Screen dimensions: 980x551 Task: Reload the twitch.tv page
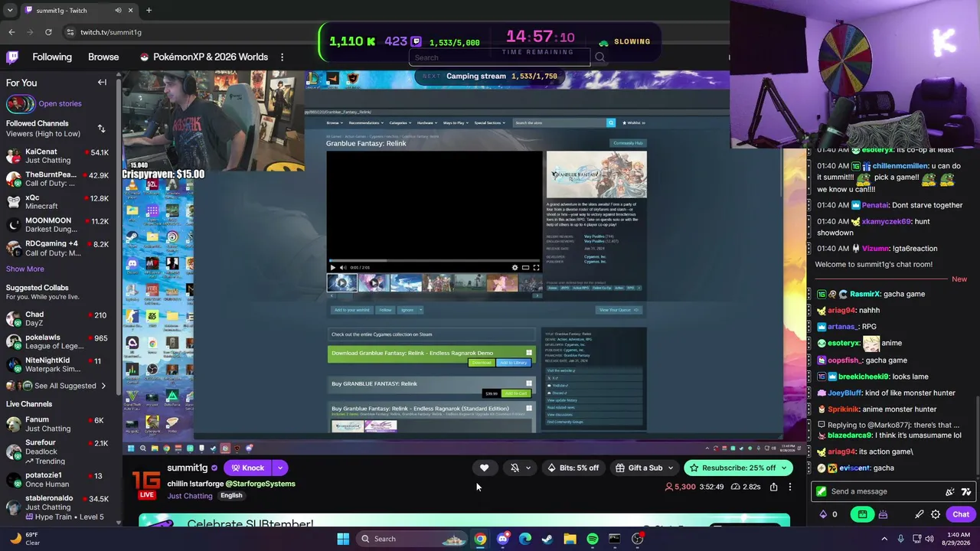click(x=48, y=32)
